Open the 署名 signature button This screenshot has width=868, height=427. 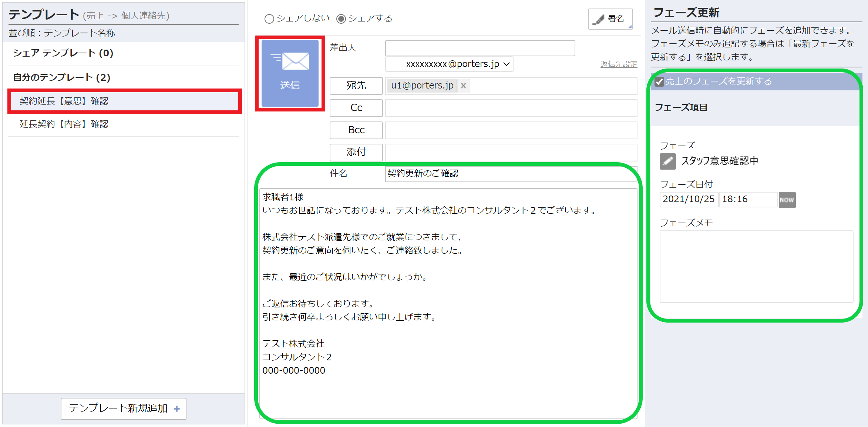pos(610,19)
